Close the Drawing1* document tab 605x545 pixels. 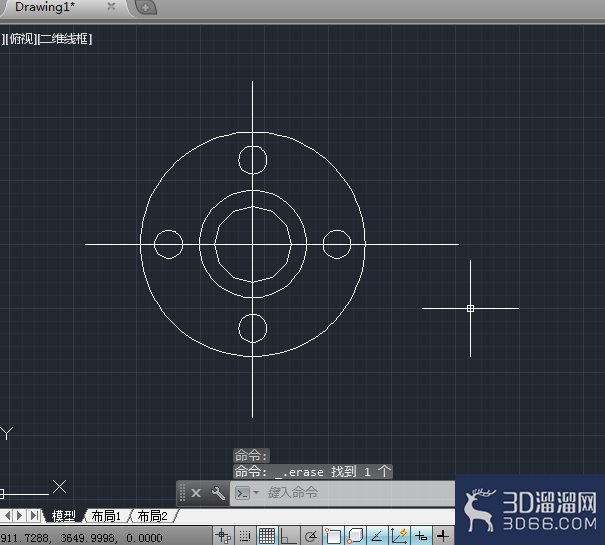(111, 6)
